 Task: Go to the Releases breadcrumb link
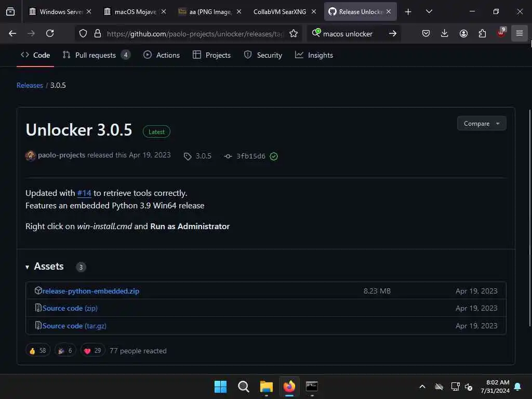point(30,85)
